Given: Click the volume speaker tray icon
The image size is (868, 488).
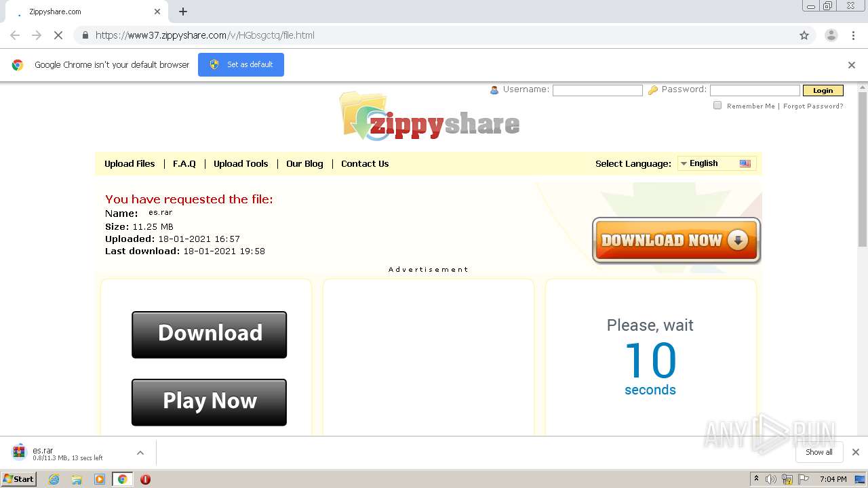Looking at the screenshot, I should (771, 479).
